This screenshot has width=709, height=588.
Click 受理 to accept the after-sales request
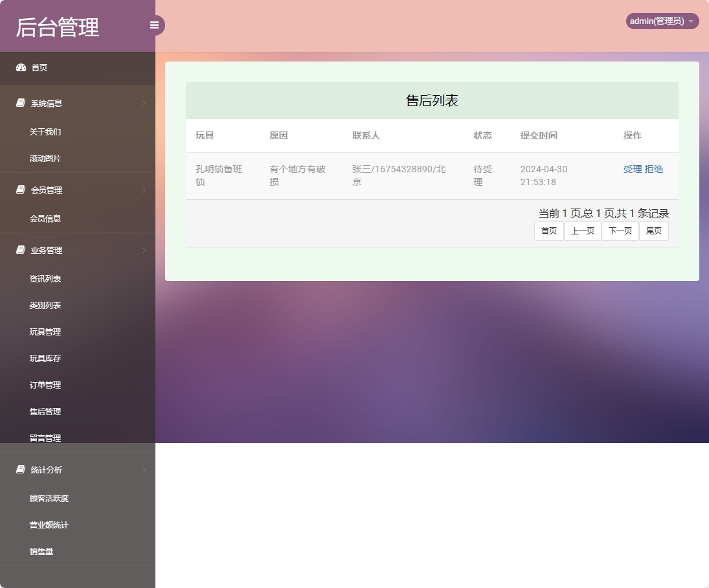(632, 169)
